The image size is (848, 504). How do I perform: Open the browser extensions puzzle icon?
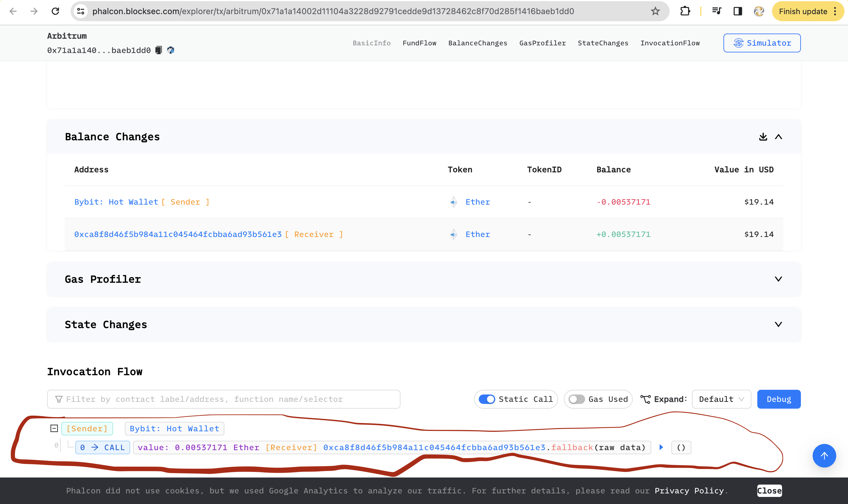(685, 11)
